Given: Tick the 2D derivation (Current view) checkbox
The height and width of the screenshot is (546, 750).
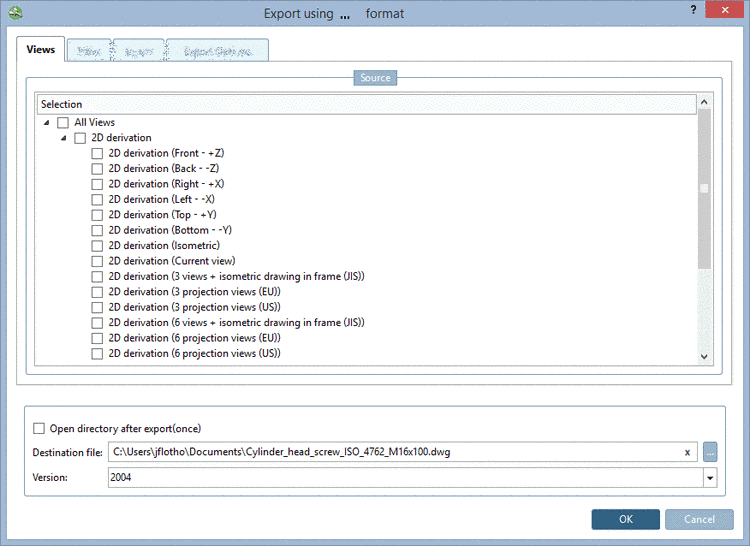Looking at the screenshot, I should [x=97, y=262].
